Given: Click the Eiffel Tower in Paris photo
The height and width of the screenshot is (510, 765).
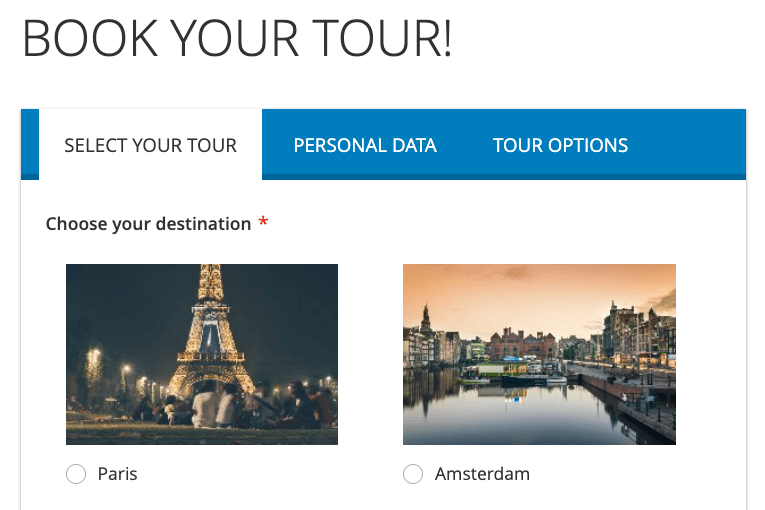Looking at the screenshot, I should coord(209,330).
